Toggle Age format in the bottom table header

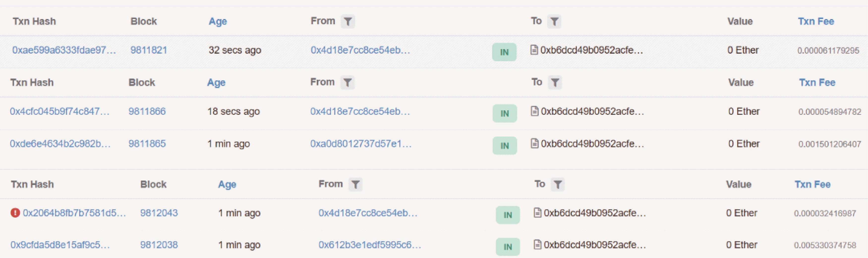click(227, 185)
